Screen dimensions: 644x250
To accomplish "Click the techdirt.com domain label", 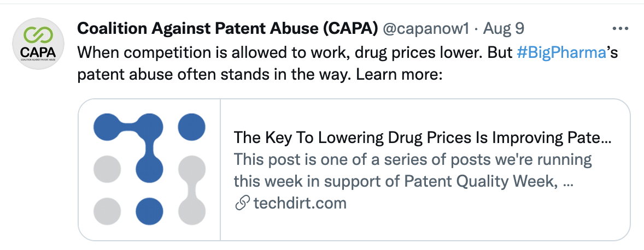I will [300, 203].
